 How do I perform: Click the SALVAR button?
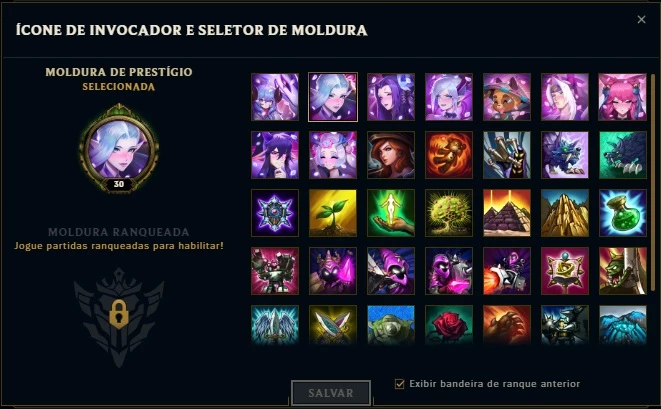click(x=331, y=393)
